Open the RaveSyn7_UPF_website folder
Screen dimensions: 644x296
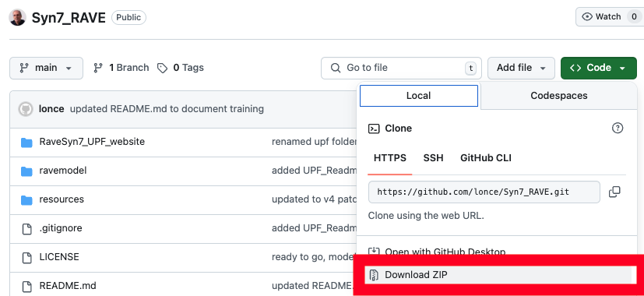pos(92,142)
